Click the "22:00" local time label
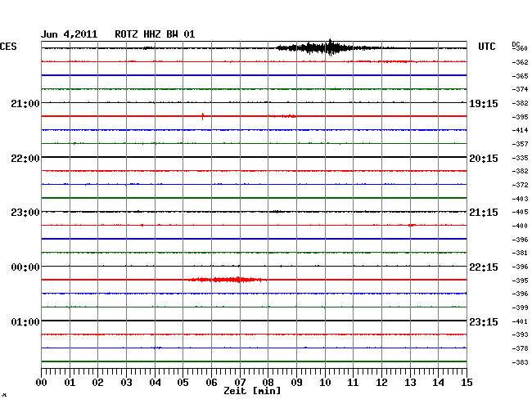Screen dimensions: 532x404 tap(25, 159)
